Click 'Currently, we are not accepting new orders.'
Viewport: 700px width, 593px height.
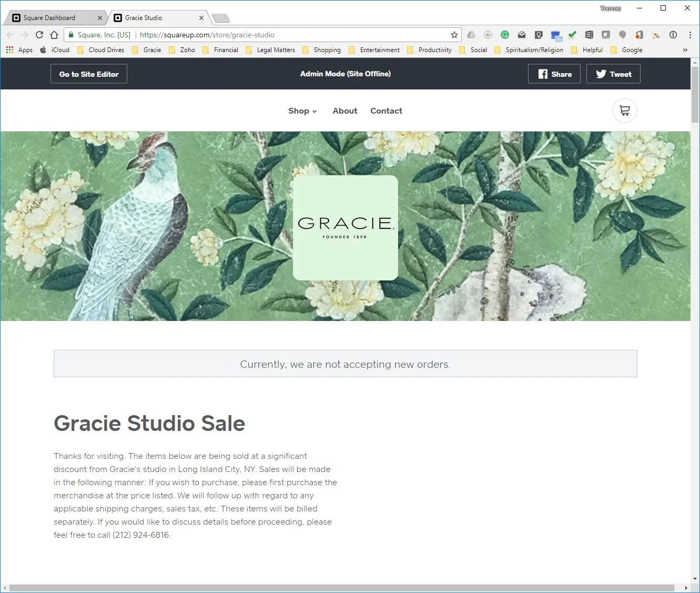(x=346, y=364)
